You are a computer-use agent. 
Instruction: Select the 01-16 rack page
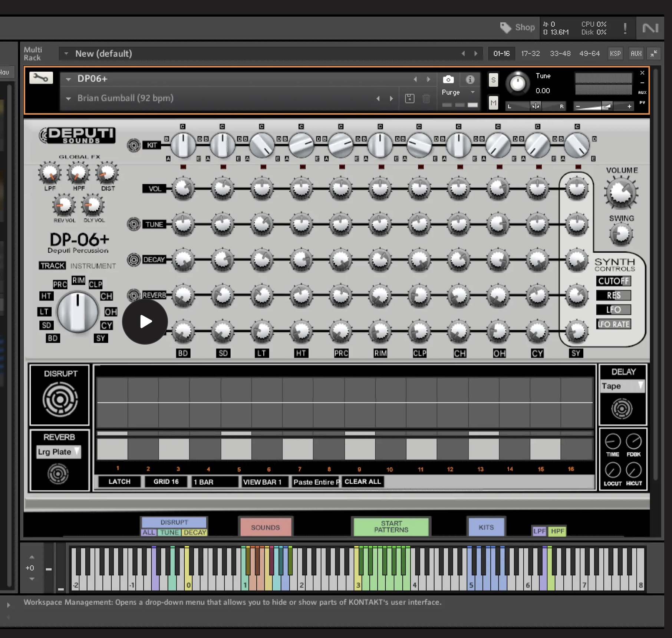coord(501,53)
